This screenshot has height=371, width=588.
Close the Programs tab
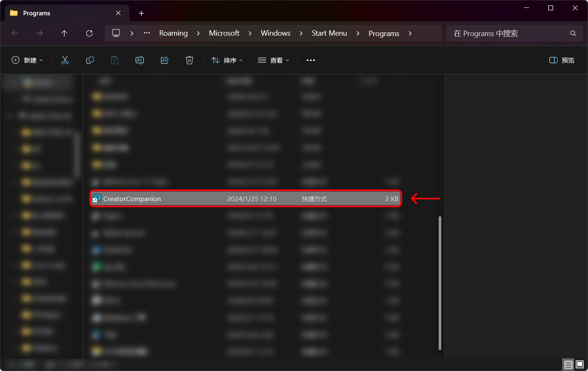click(119, 13)
